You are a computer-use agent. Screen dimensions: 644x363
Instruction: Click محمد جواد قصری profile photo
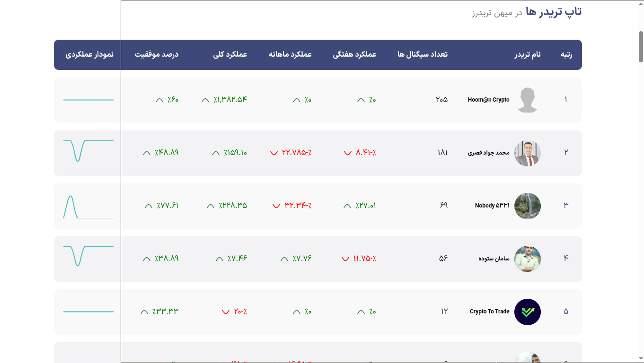(x=528, y=153)
